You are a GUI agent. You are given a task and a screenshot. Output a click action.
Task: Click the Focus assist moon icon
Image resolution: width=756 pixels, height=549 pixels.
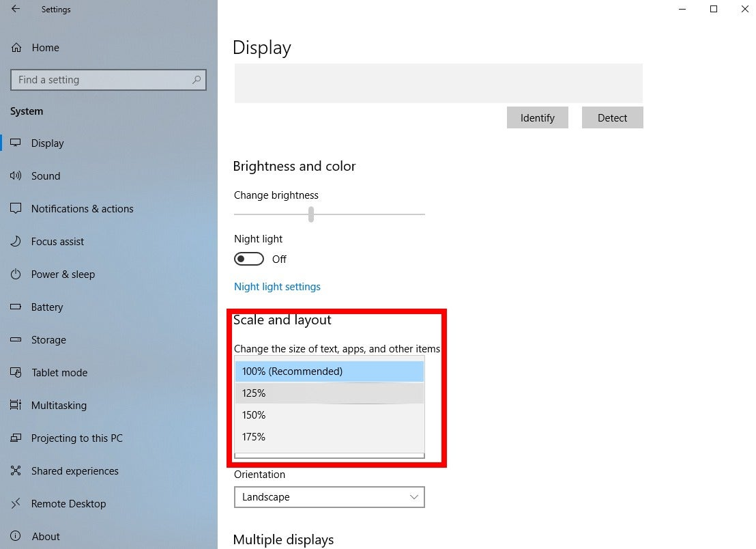tap(16, 241)
